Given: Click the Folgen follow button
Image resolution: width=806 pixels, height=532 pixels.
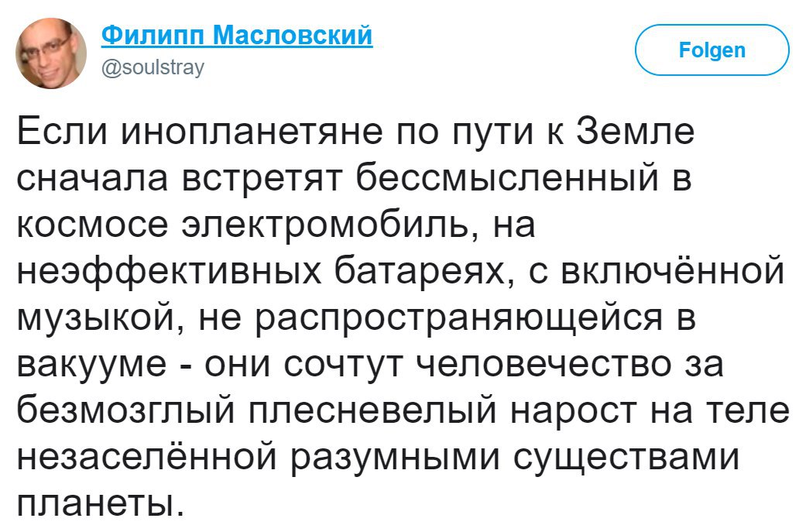Looking at the screenshot, I should (712, 50).
